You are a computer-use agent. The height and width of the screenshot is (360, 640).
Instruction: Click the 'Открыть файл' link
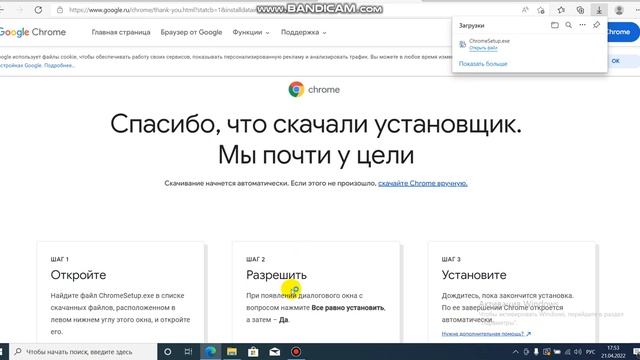pyautogui.click(x=483, y=48)
